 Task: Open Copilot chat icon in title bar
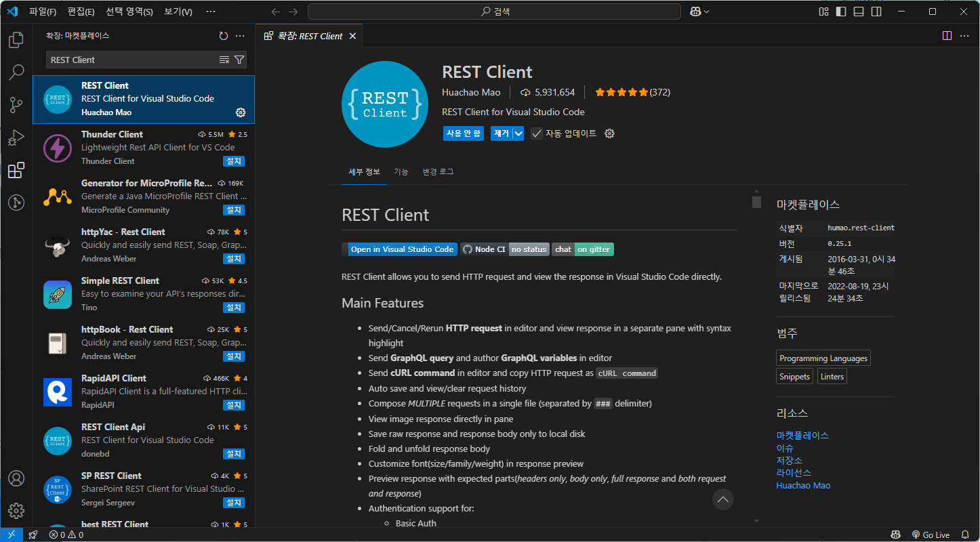click(695, 12)
